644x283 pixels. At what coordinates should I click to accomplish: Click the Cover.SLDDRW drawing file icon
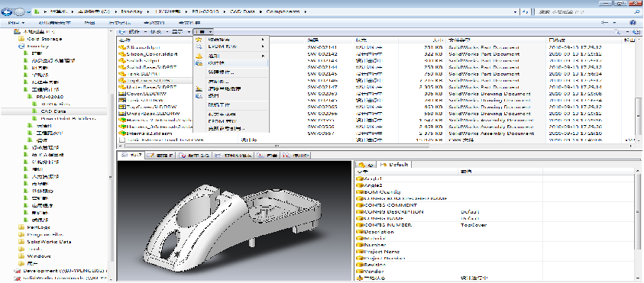121,94
